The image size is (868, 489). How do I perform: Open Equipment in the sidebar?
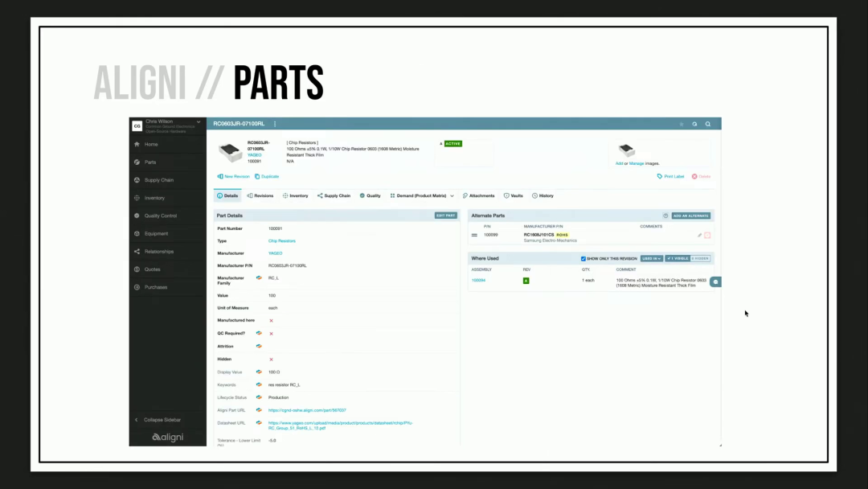pos(156,234)
